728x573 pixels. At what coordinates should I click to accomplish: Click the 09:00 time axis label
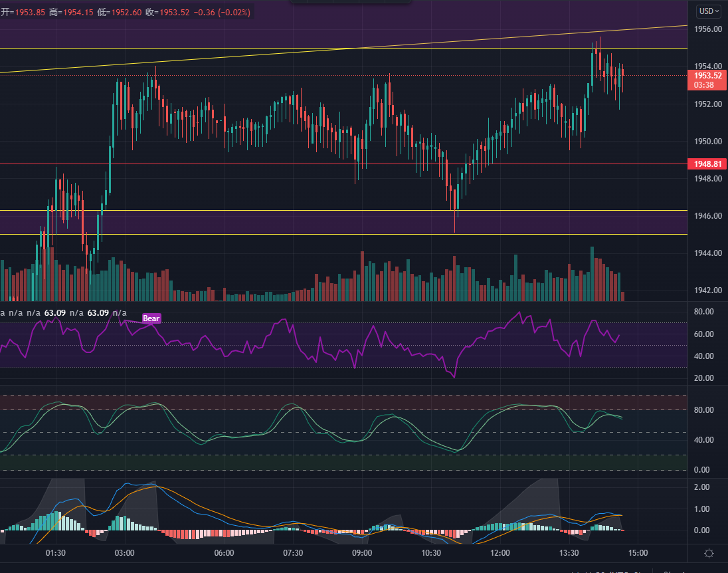tap(362, 553)
